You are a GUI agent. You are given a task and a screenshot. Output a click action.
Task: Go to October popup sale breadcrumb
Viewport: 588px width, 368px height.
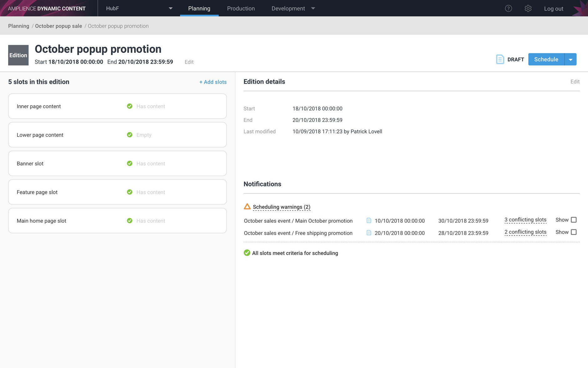pos(58,26)
